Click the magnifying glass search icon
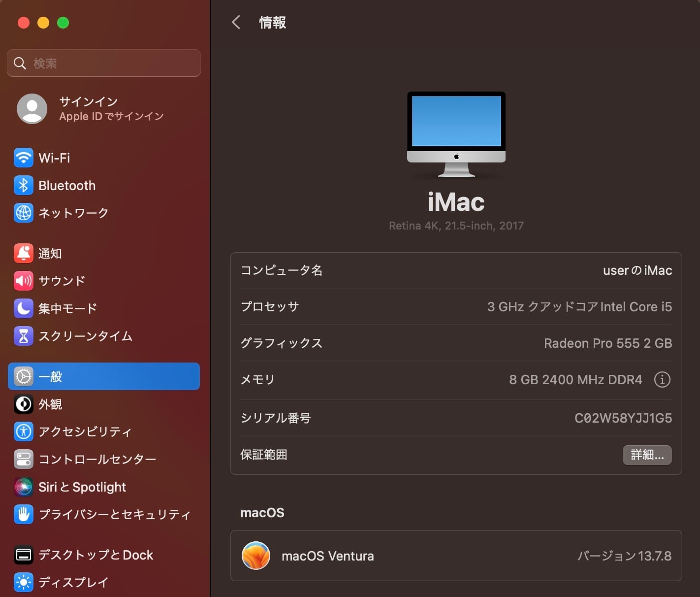 [20, 63]
